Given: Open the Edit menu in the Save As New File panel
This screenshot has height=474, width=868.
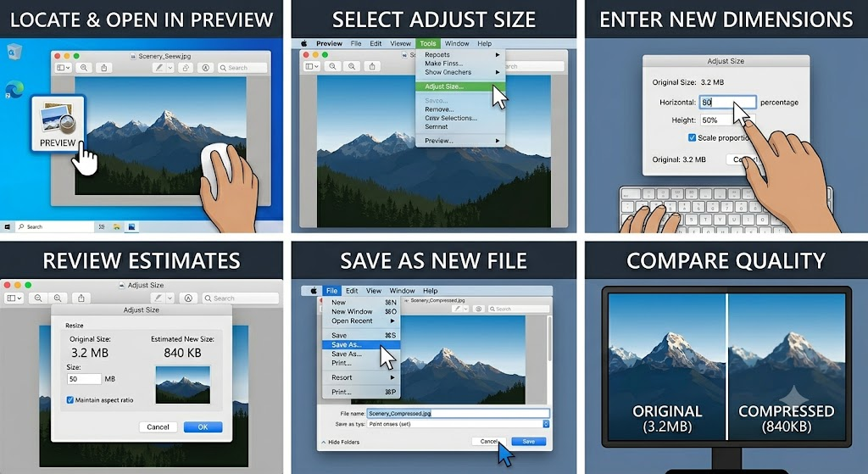Looking at the screenshot, I should click(352, 291).
